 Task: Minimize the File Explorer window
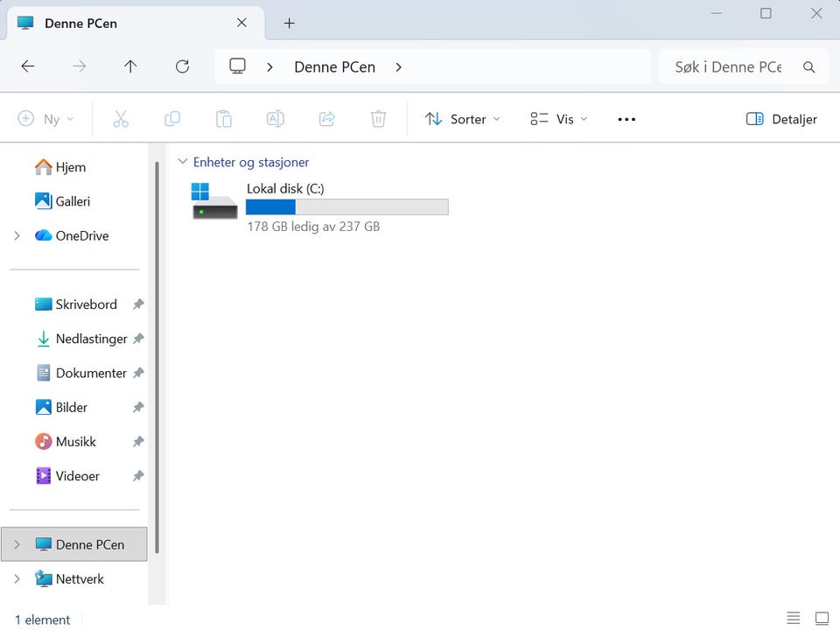pos(717,13)
